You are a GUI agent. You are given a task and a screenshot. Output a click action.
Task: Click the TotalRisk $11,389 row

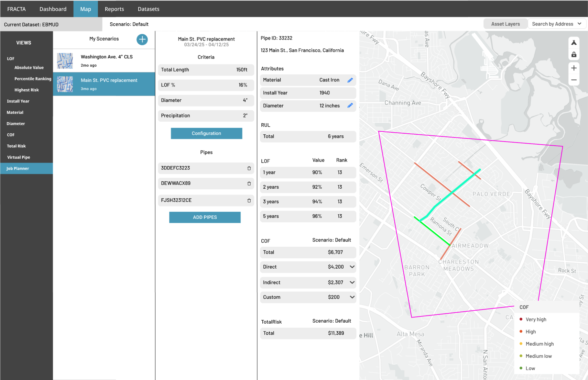click(308, 333)
